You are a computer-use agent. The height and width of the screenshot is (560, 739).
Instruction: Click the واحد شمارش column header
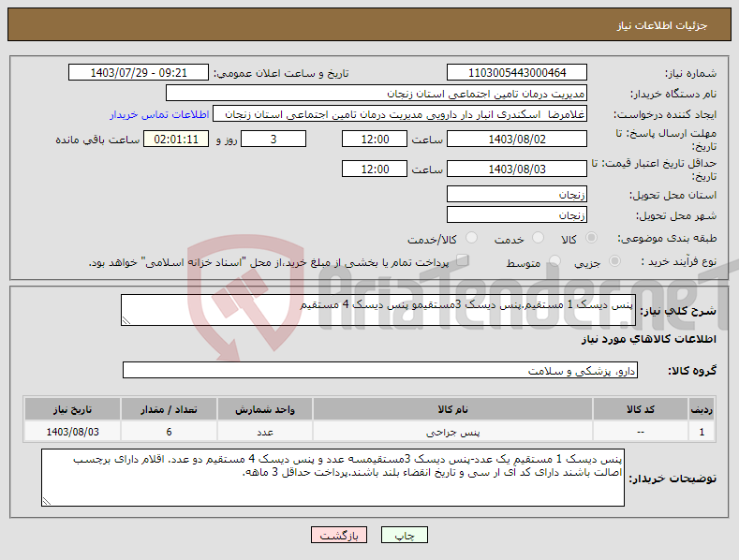point(265,409)
